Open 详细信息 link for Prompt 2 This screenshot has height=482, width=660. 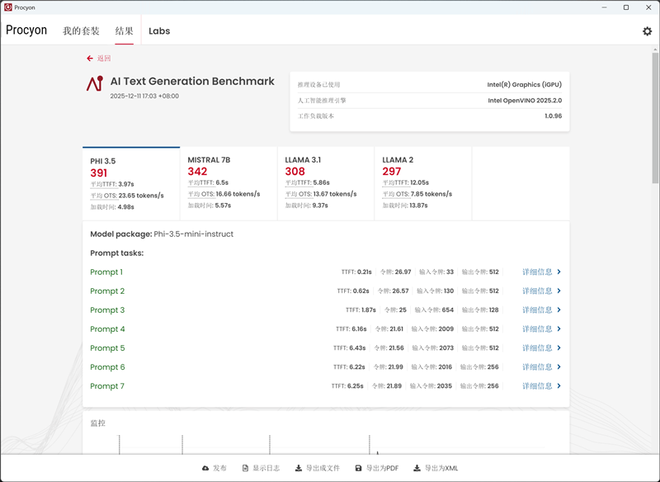536,291
